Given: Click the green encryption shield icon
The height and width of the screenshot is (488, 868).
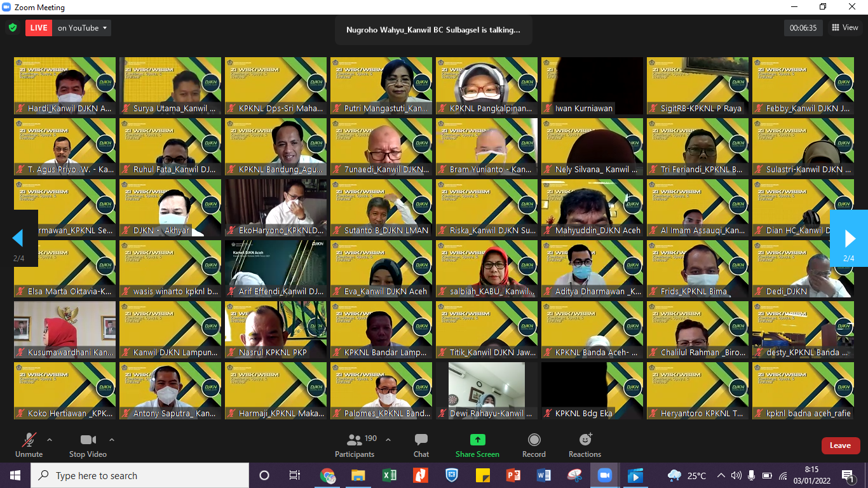Looking at the screenshot, I should 12,28.
